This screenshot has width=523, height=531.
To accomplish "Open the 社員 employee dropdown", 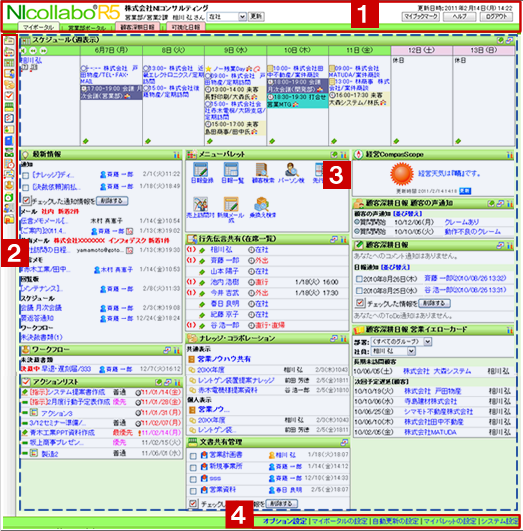I will (x=394, y=351).
